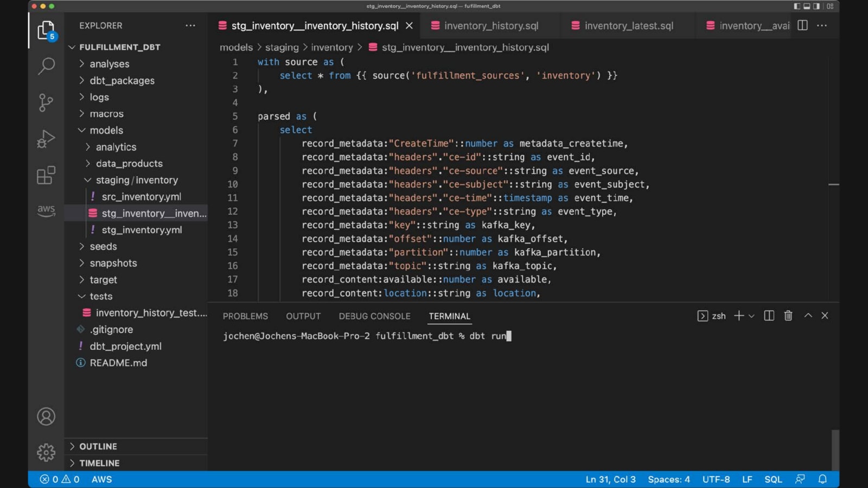This screenshot has height=488, width=868.
Task: Close the stg_inventory__inventory_history.sql tab
Action: point(409,25)
